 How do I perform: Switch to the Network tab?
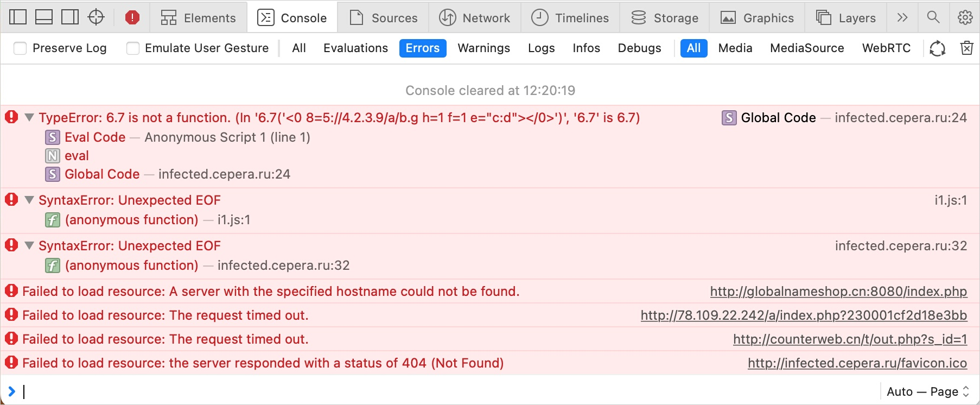click(475, 17)
